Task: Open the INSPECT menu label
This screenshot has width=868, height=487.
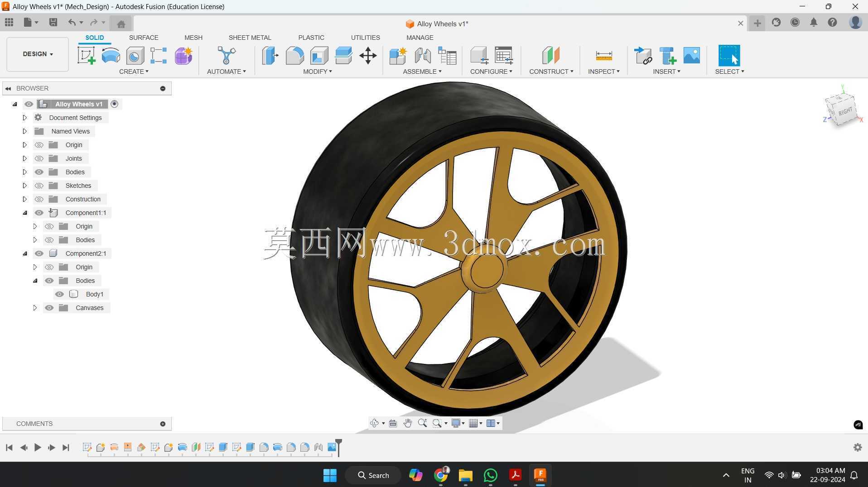Action: (x=603, y=72)
